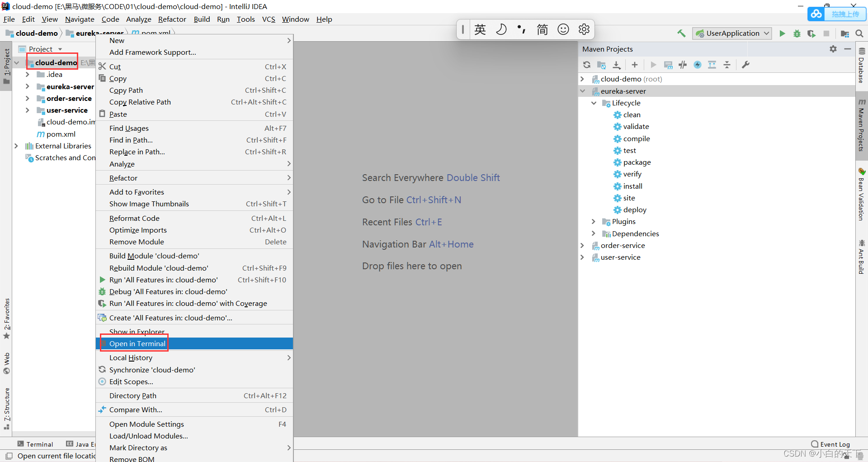Open Ant Build tool window
Image resolution: width=868 pixels, height=462 pixels.
(862, 257)
